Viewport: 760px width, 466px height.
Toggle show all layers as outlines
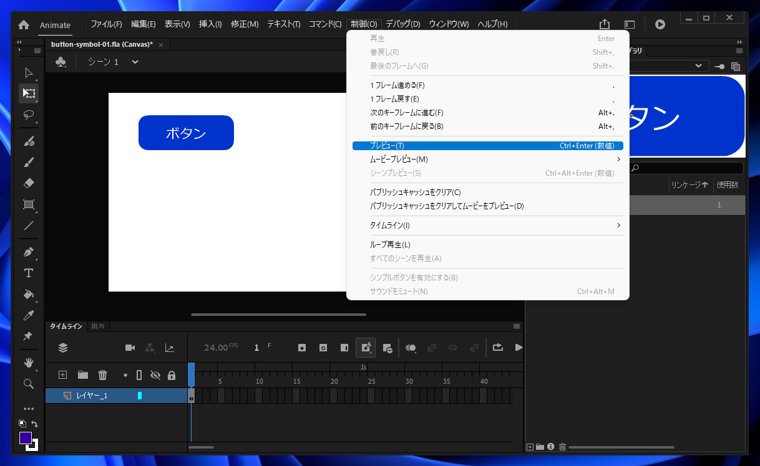point(139,375)
